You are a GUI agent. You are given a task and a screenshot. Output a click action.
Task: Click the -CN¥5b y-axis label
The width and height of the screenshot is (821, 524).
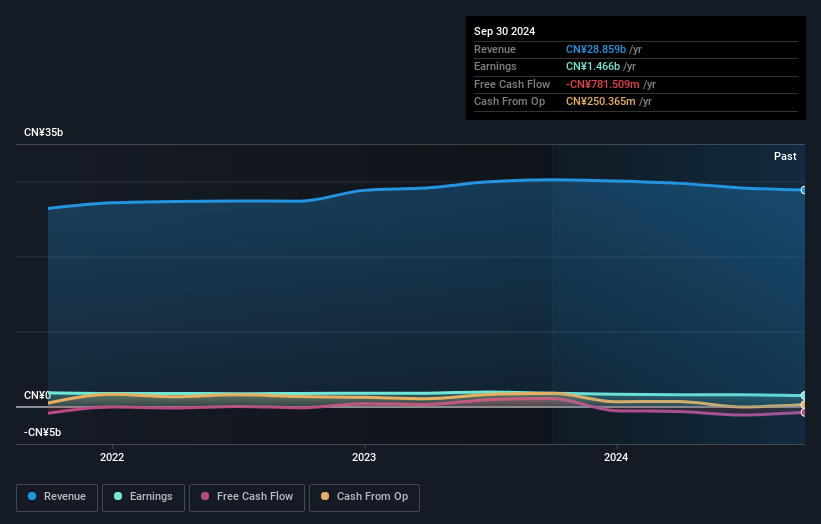(42, 432)
